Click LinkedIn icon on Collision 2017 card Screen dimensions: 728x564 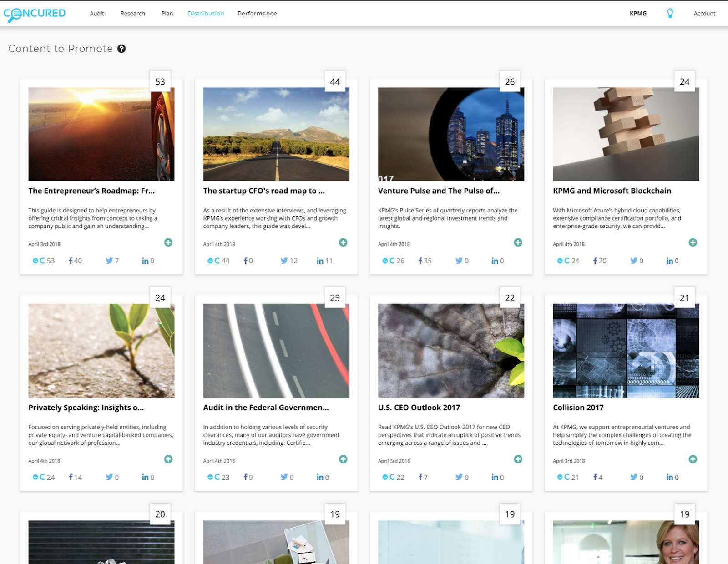[x=669, y=477]
